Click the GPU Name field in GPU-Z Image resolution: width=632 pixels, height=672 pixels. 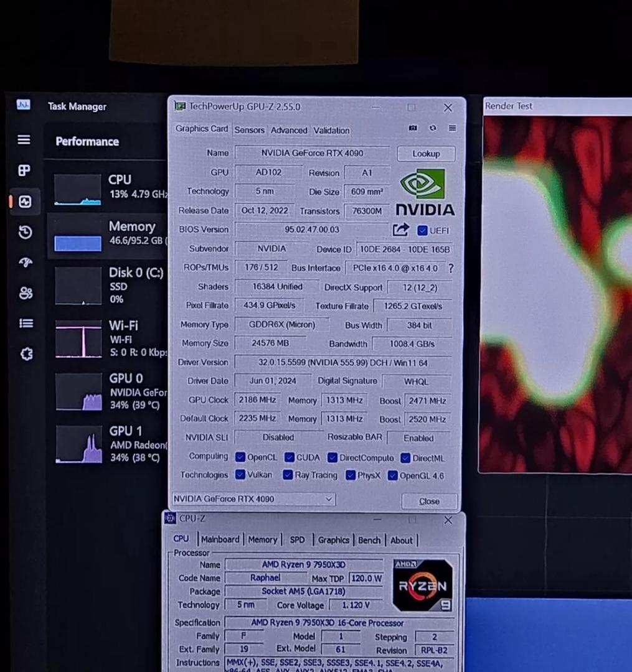pyautogui.click(x=313, y=153)
